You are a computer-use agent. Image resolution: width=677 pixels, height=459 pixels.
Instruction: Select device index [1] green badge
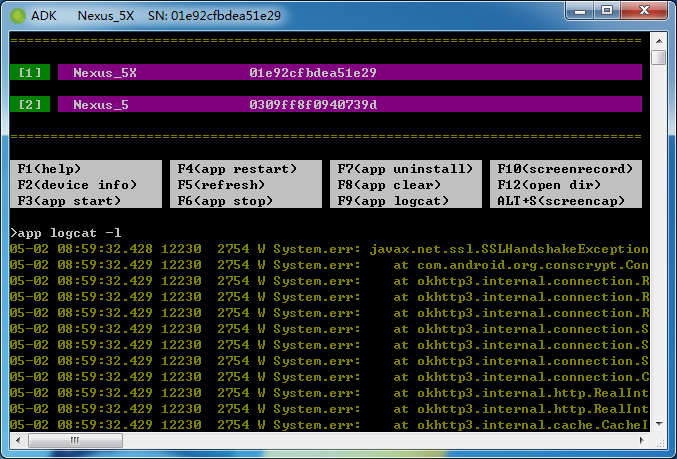[x=30, y=72]
